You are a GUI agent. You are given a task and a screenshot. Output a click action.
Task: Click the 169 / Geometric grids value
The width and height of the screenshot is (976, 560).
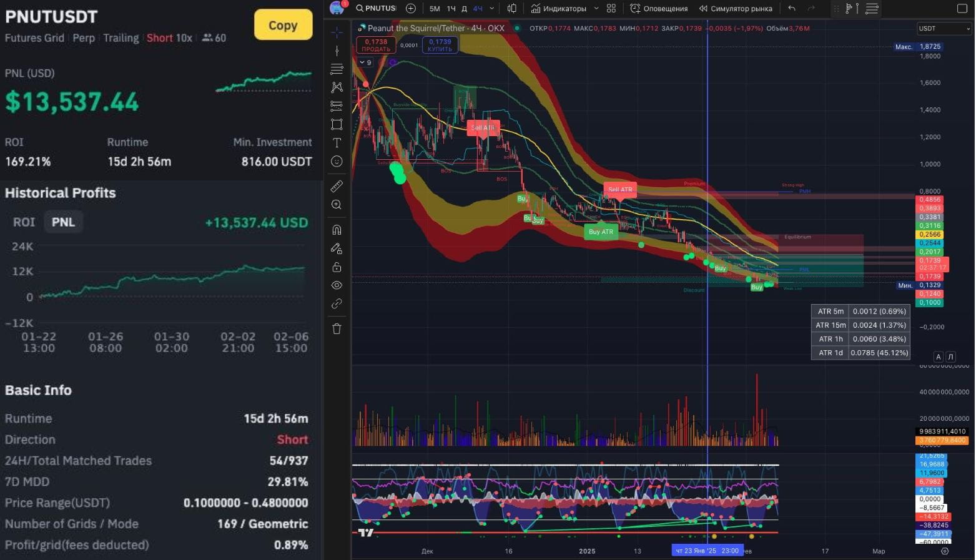tap(263, 524)
